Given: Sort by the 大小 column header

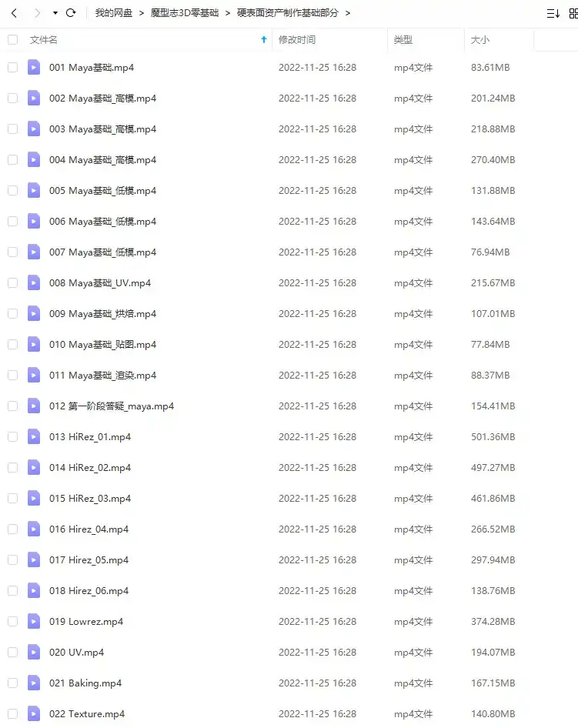Looking at the screenshot, I should point(480,40).
